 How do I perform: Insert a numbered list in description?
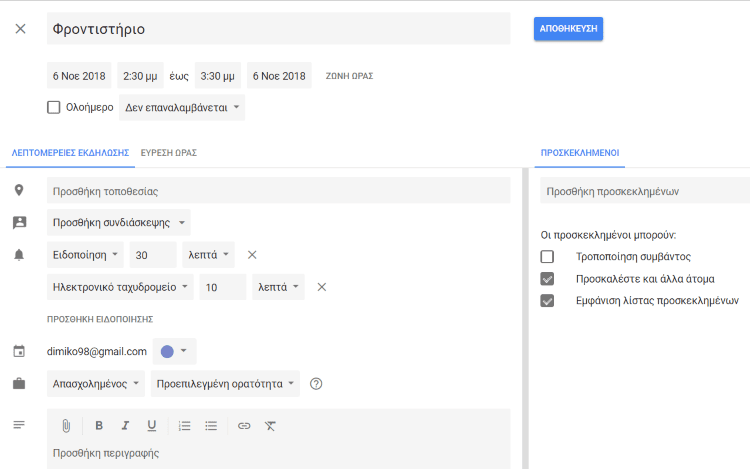(x=185, y=425)
